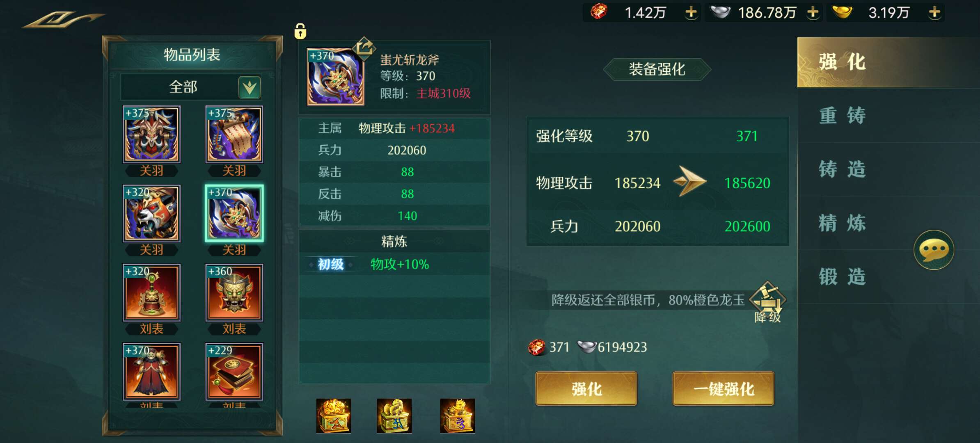Select the +360 mask item for 刘表
The image size is (980, 443).
coord(234,292)
